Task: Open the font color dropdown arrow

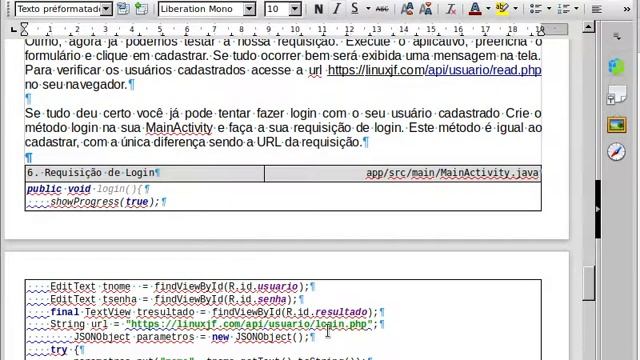Action: [x=488, y=9]
